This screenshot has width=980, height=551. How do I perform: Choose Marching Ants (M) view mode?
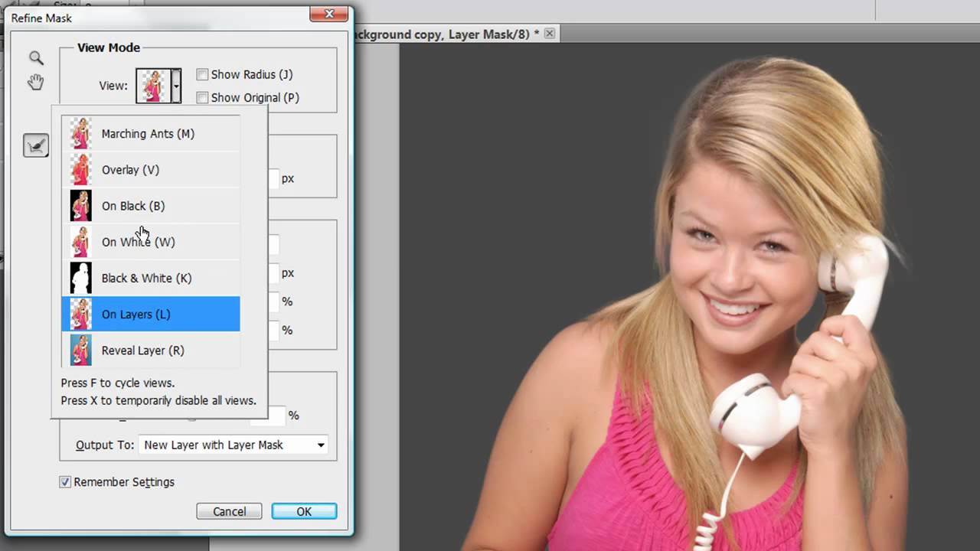(x=151, y=133)
